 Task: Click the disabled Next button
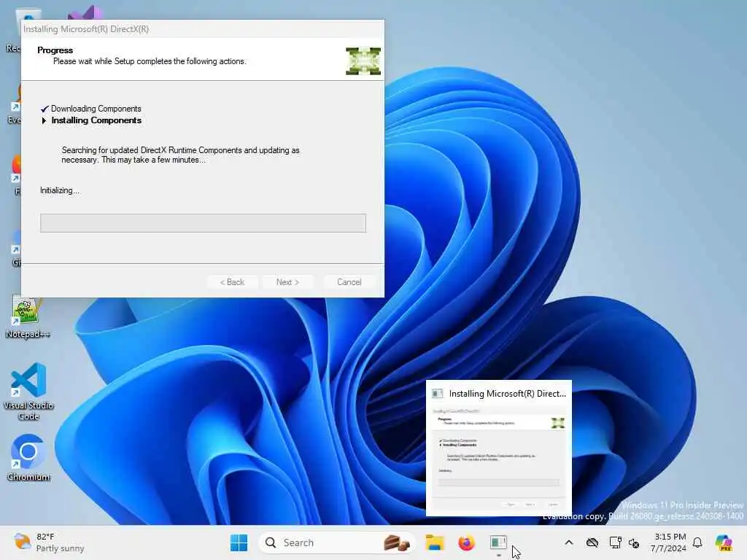pos(287,282)
